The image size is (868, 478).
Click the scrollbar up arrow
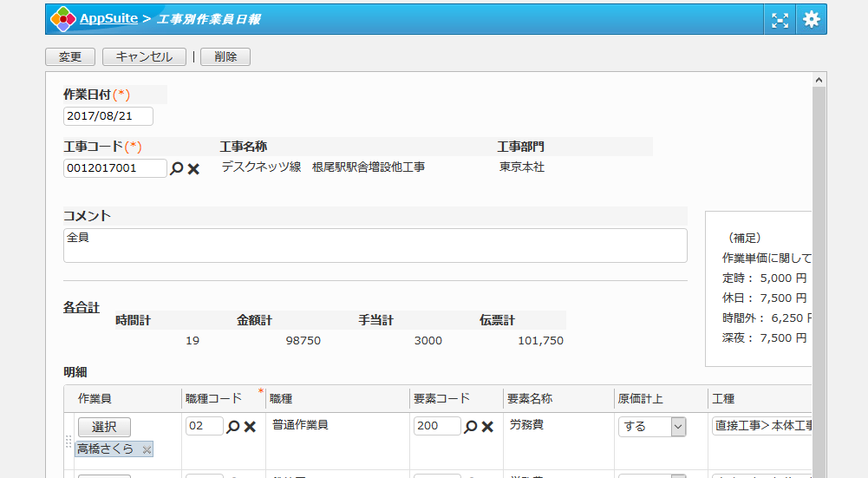pos(819,80)
